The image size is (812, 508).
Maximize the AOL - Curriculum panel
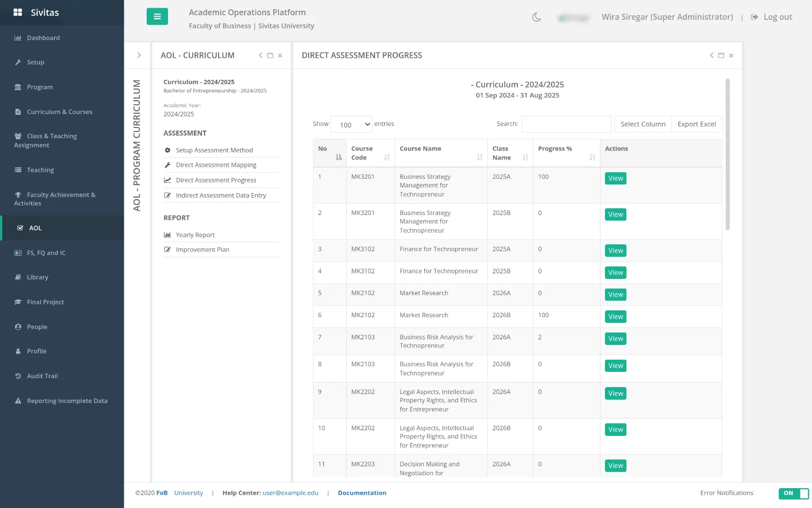[x=270, y=55]
